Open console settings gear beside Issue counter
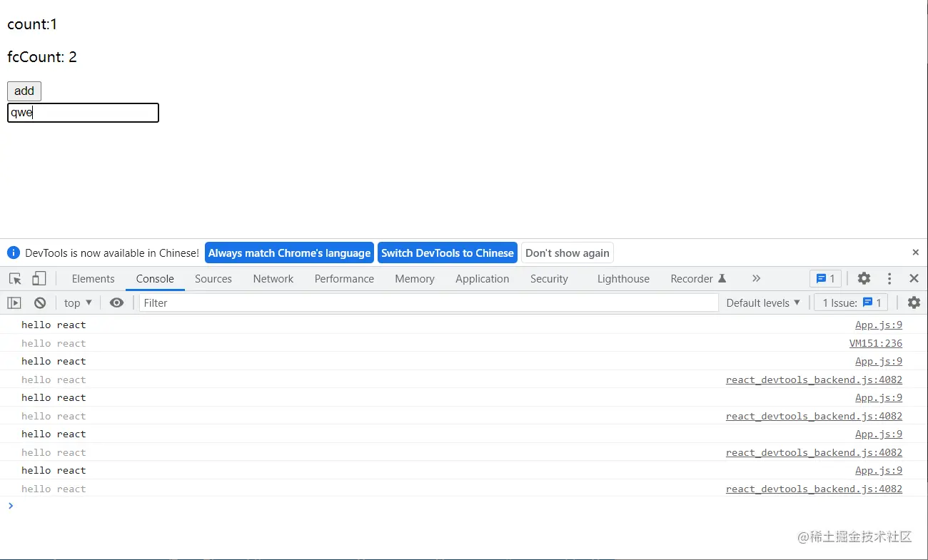The height and width of the screenshot is (560, 928). point(914,303)
